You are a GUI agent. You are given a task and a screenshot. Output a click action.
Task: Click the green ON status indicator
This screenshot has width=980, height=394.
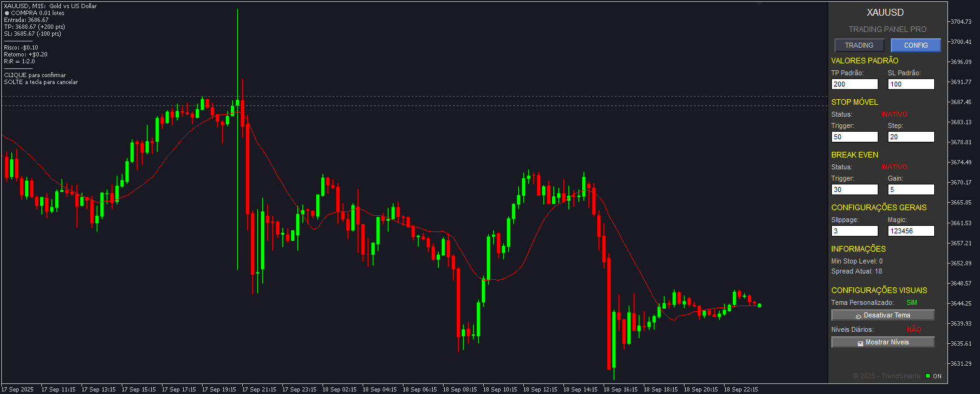point(928,376)
